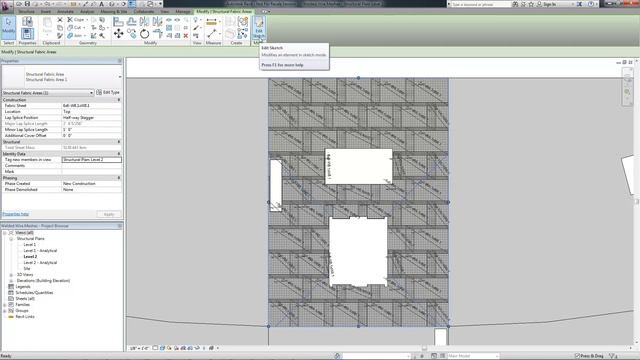Open Level 1 structural plan in browser
Screen dimensions: 640x360
pyautogui.click(x=29, y=244)
